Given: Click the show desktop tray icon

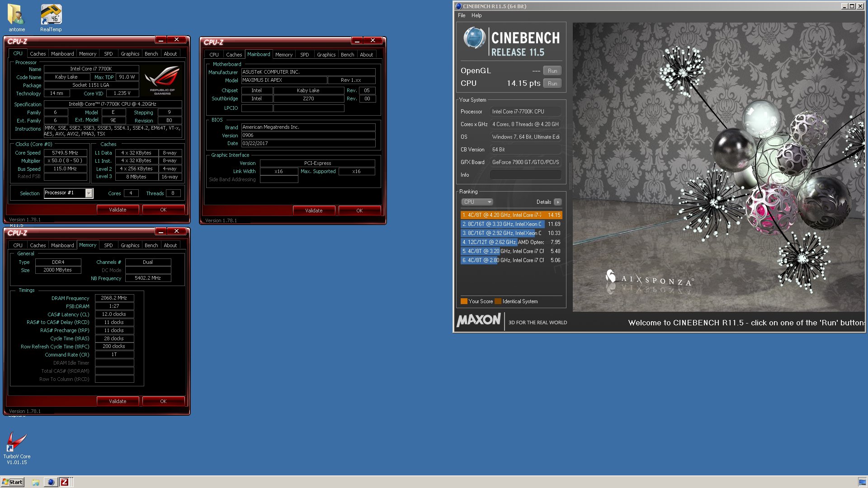Looking at the screenshot, I should pos(862,482).
